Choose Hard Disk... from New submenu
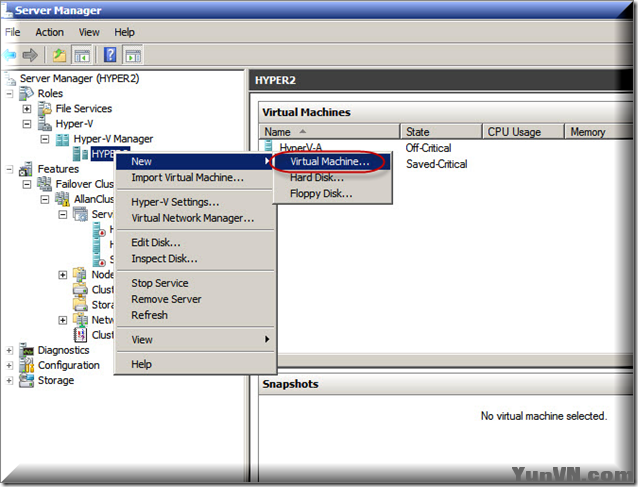 tap(332, 177)
